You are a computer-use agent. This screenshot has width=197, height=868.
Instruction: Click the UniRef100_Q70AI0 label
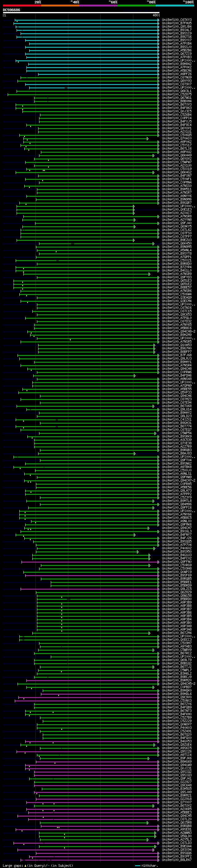click(177, 138)
